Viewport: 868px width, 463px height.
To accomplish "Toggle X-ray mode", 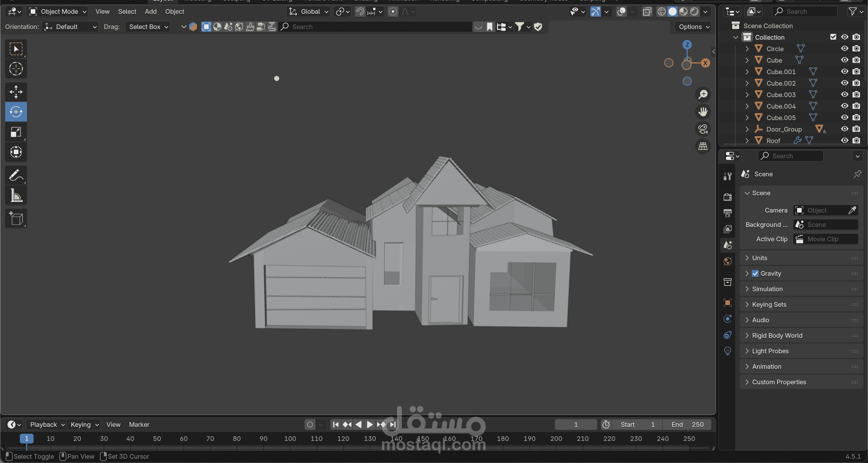I will pyautogui.click(x=647, y=12).
